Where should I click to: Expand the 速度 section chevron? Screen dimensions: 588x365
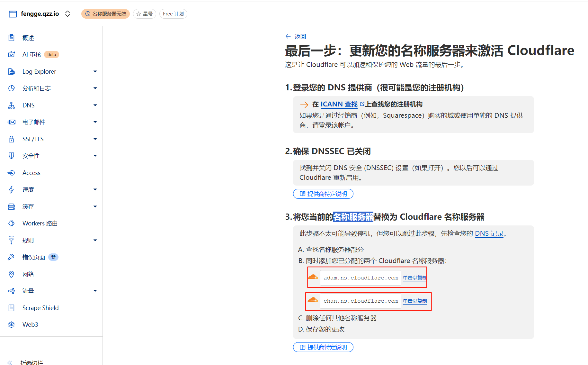95,189
